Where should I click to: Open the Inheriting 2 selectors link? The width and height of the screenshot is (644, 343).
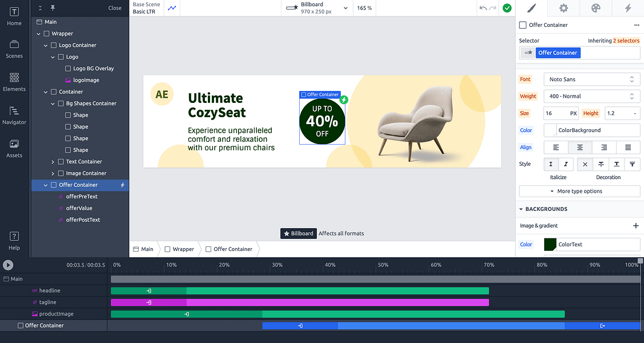626,41
